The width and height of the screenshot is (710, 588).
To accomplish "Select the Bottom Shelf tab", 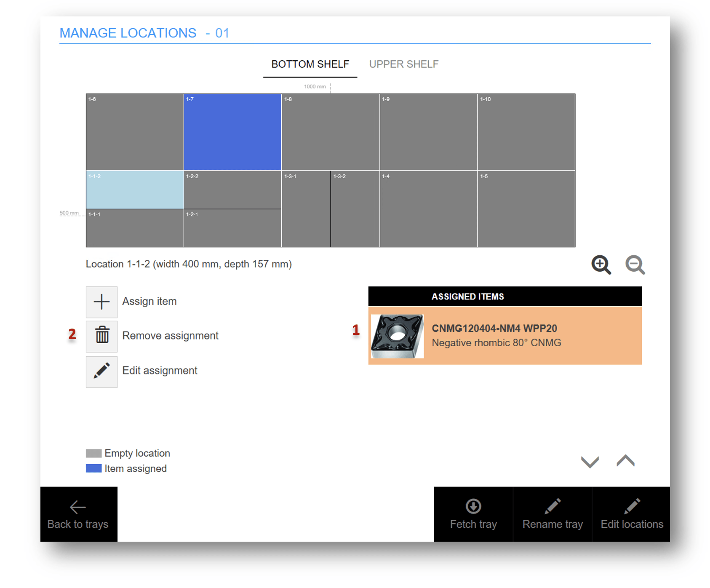I will [310, 64].
